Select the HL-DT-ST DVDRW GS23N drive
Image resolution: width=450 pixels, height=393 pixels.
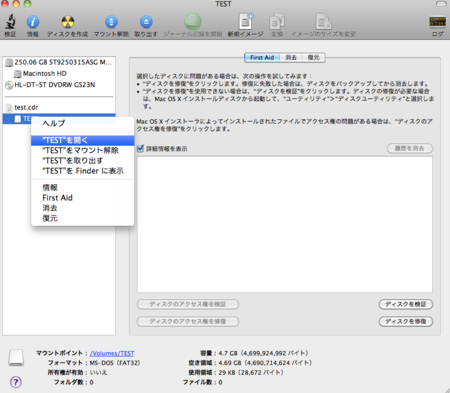pos(59,85)
